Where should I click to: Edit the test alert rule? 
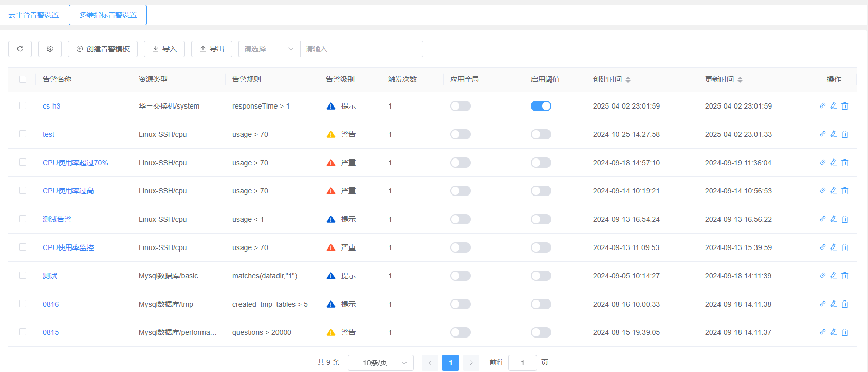pos(834,134)
